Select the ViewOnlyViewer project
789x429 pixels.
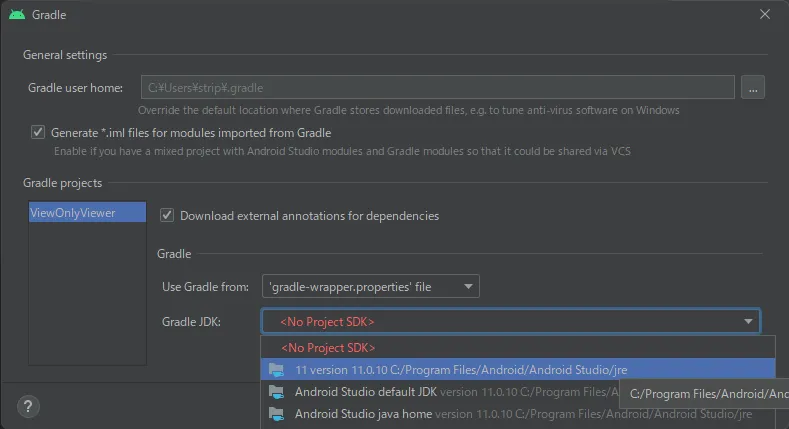[x=73, y=213]
